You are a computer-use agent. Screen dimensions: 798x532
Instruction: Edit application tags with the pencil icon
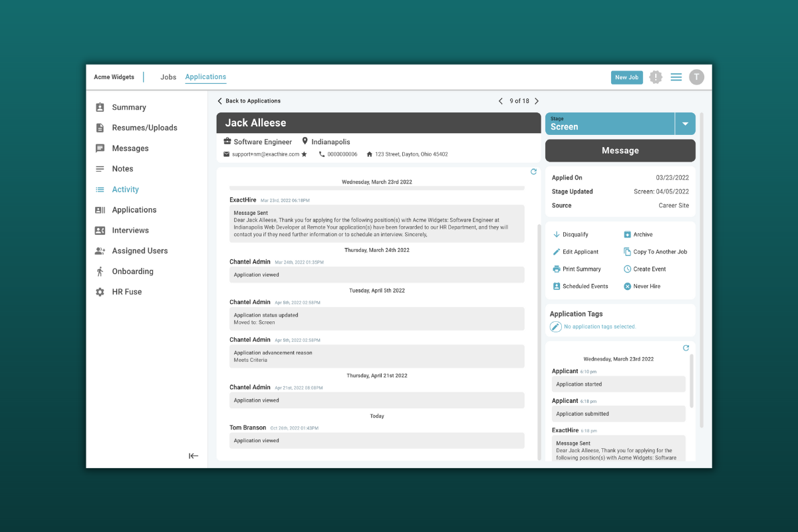[556, 327]
